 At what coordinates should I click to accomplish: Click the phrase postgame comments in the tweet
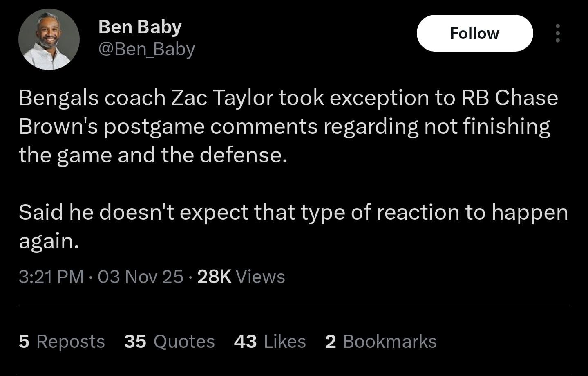point(210,126)
